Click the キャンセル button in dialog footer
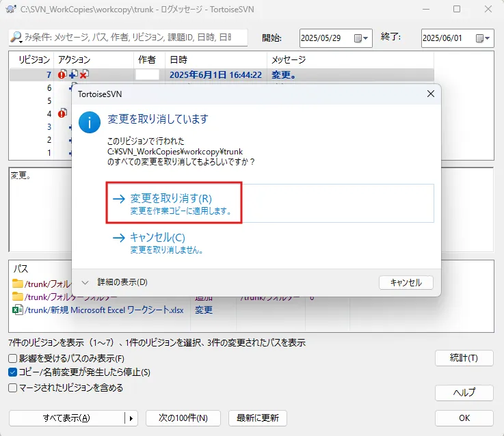Image resolution: width=504 pixels, height=436 pixels. [406, 282]
